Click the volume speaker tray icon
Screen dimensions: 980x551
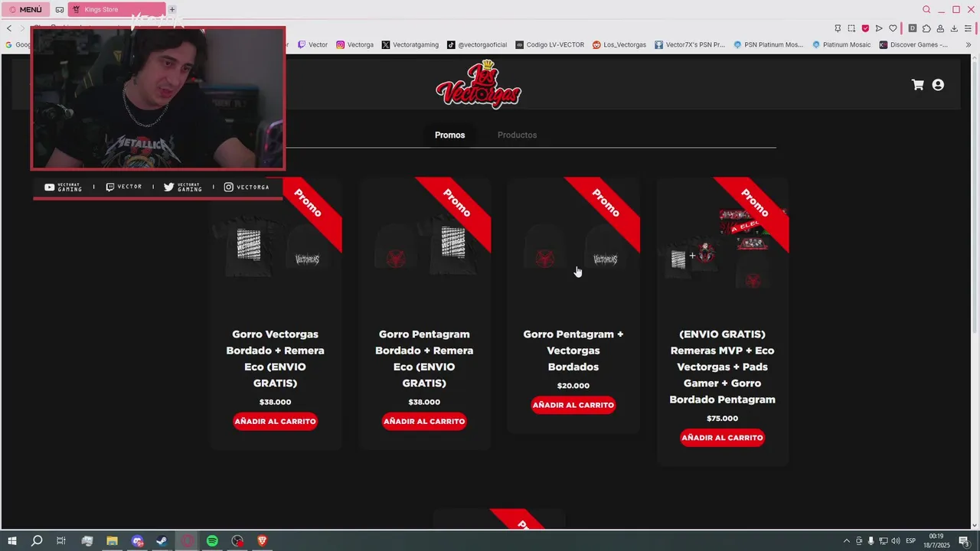[x=896, y=541]
